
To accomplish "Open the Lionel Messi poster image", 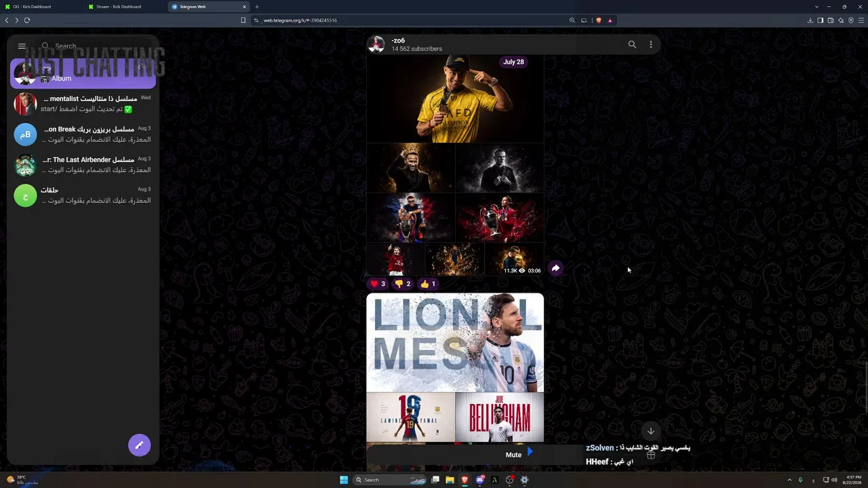I will coord(455,343).
